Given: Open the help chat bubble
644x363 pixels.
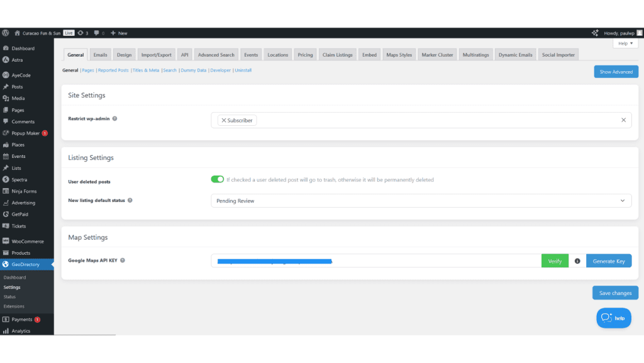Looking at the screenshot, I should tap(613, 318).
